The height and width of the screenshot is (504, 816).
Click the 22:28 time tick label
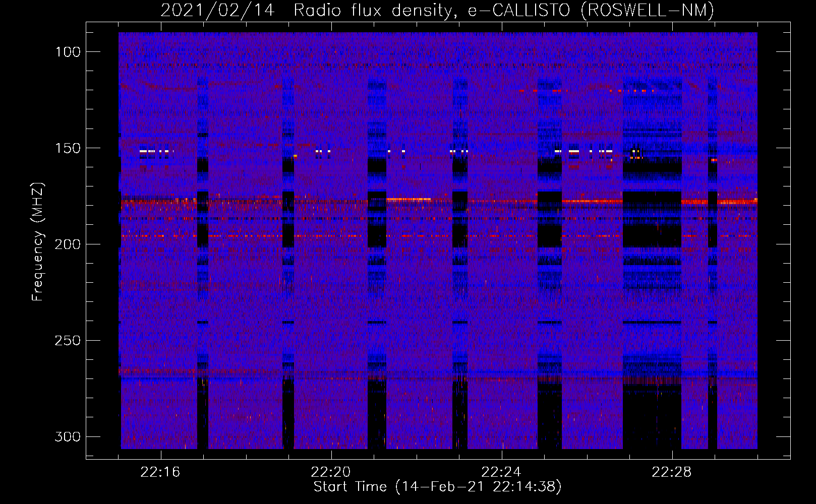coord(672,472)
